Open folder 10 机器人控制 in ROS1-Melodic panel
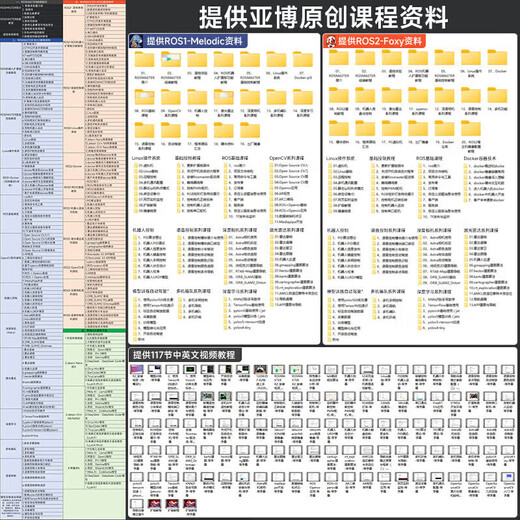520x520 pixels. [197, 97]
